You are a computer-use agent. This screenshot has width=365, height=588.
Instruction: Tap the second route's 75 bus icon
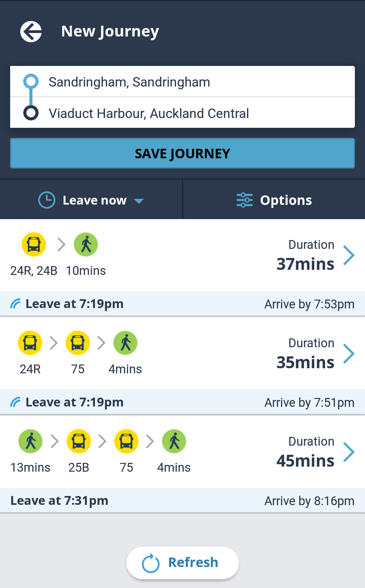pyautogui.click(x=78, y=343)
